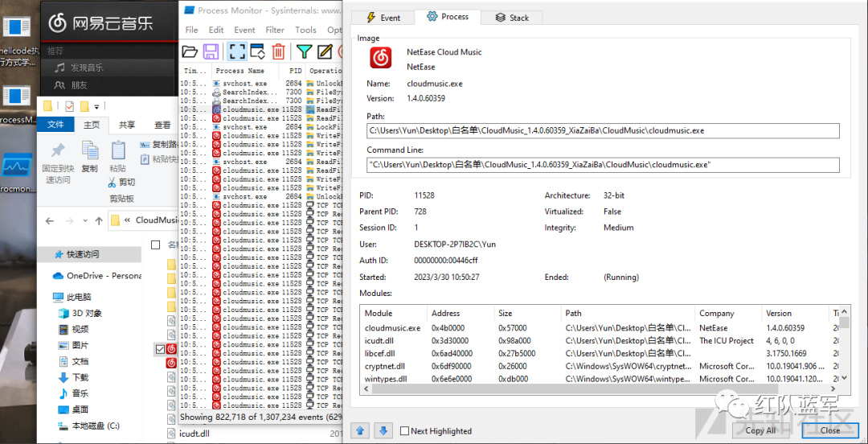Switch to the 查看 ribbon tab in Explorer
The image size is (868, 444).
pyautogui.click(x=162, y=125)
